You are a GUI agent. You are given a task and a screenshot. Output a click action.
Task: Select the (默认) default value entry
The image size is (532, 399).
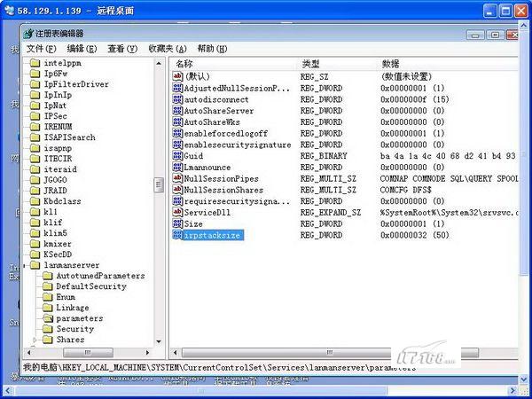(197, 77)
